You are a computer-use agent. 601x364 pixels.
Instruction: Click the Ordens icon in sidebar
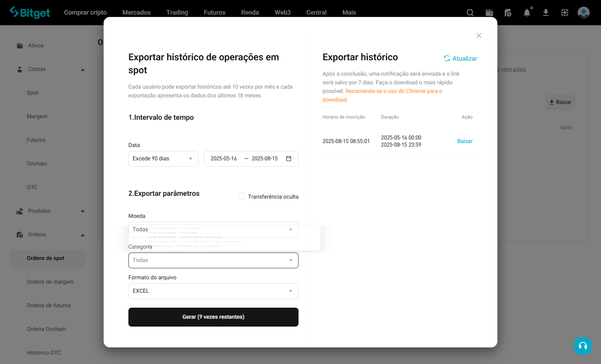tap(20, 235)
